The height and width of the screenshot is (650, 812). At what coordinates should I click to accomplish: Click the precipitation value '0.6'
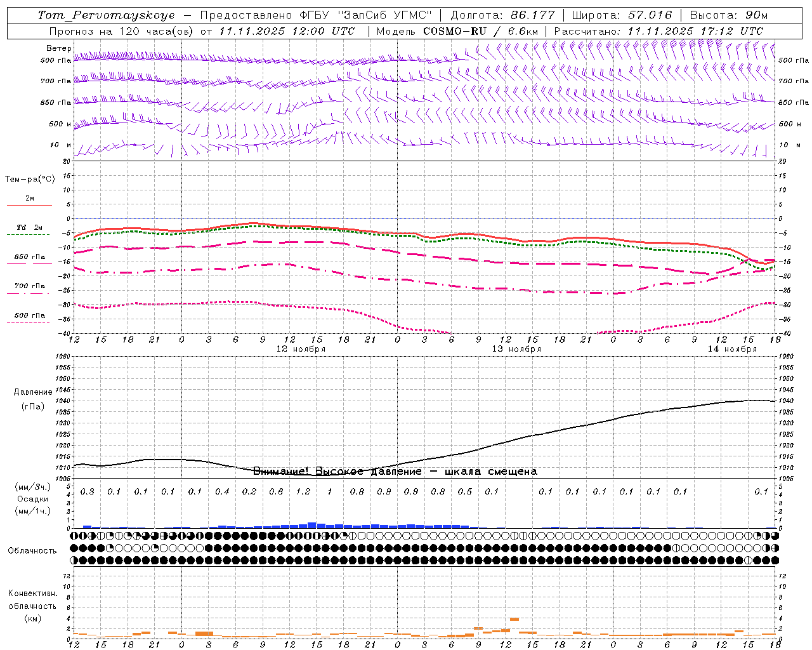pyautogui.click(x=276, y=491)
